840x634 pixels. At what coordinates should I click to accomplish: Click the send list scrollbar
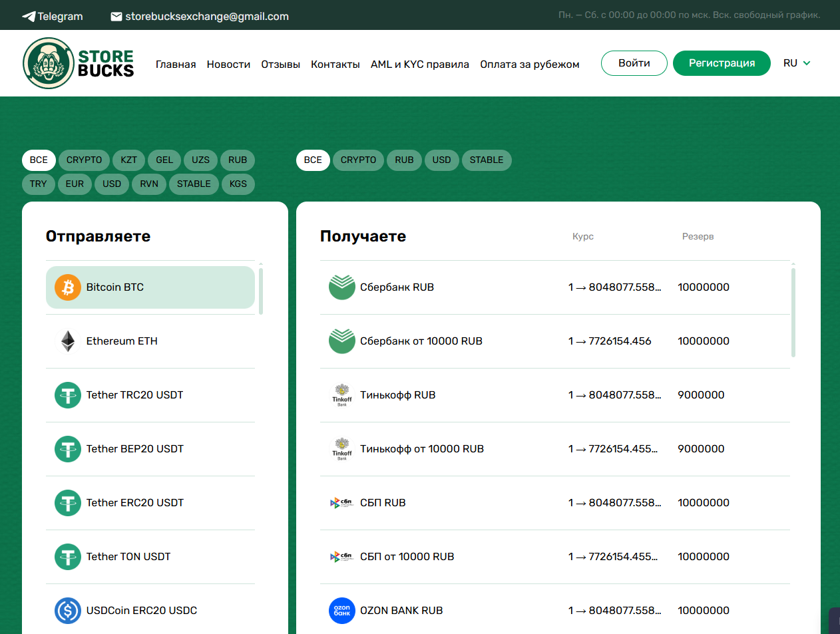(x=261, y=291)
